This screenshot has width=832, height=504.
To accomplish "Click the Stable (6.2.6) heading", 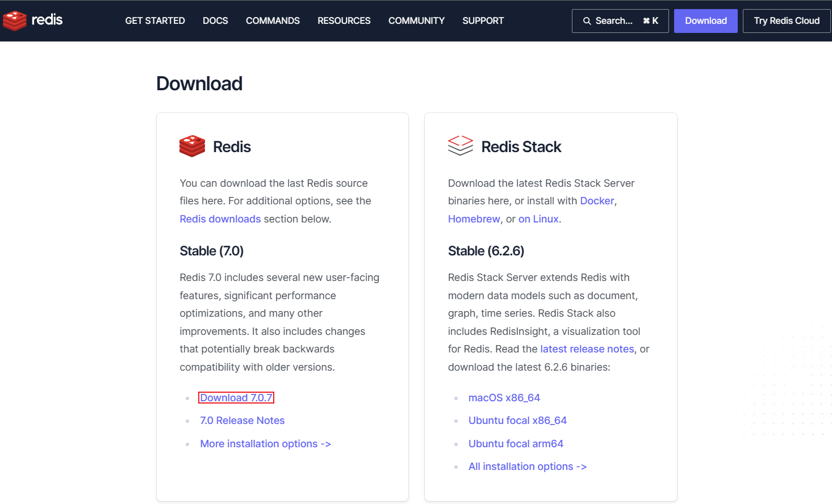I will tap(486, 251).
